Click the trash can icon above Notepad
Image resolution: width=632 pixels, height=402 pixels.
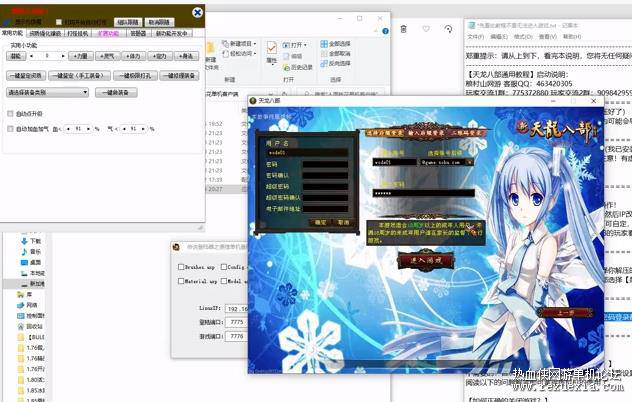coord(403,29)
